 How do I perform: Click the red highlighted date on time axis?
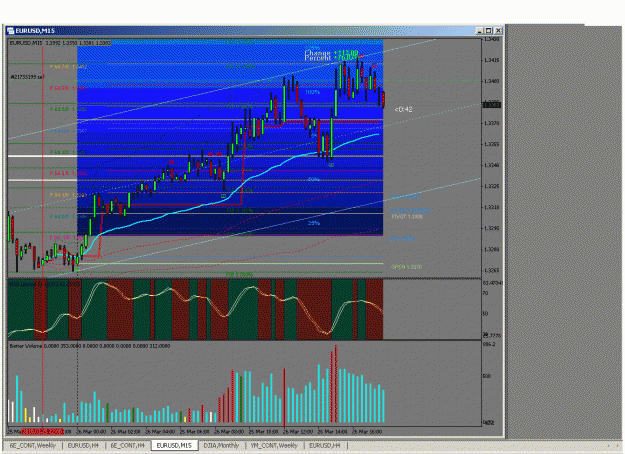42,432
